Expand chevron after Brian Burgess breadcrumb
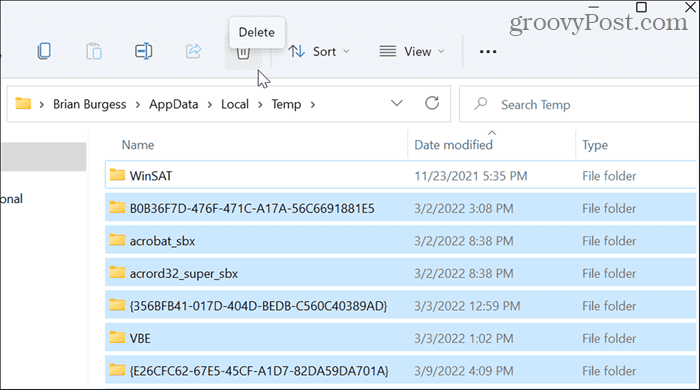The width and height of the screenshot is (700, 390). [138, 105]
